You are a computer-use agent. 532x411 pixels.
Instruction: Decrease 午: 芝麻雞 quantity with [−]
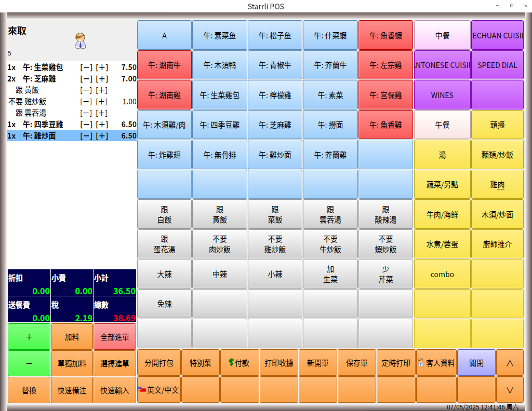point(86,79)
